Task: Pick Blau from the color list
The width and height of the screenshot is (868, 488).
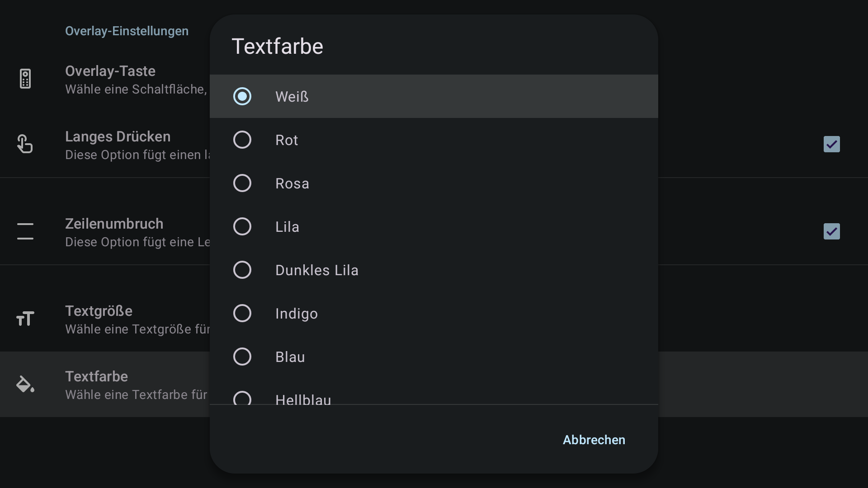Action: pyautogui.click(x=434, y=357)
